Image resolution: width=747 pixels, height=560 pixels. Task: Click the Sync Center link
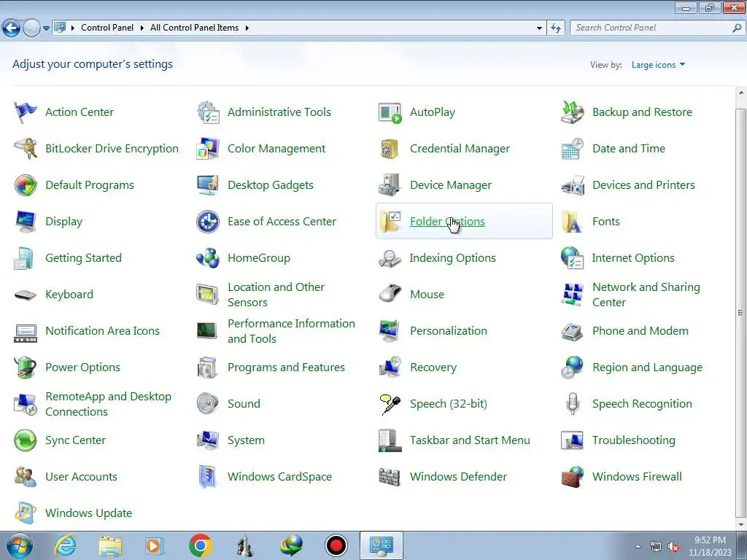75,440
